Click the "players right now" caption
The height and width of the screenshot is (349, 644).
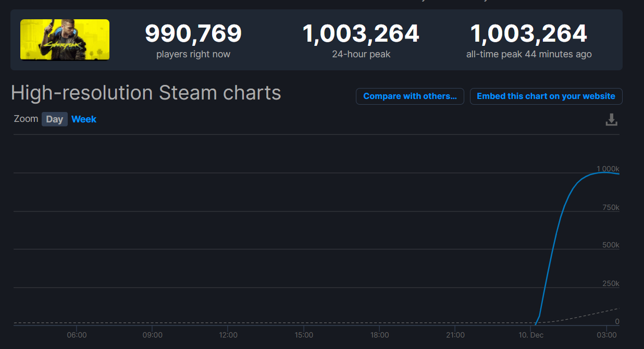coord(193,54)
